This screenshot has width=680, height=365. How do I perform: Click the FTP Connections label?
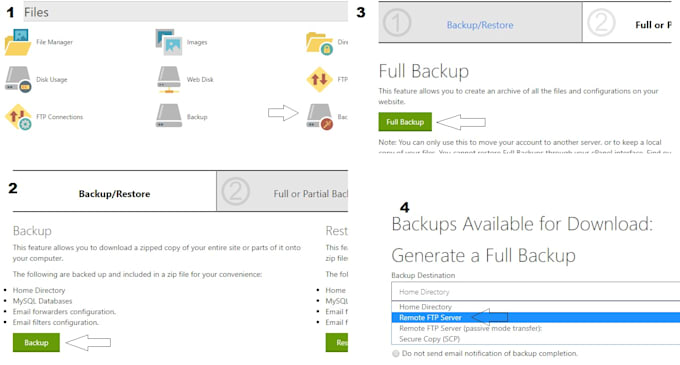point(59,117)
